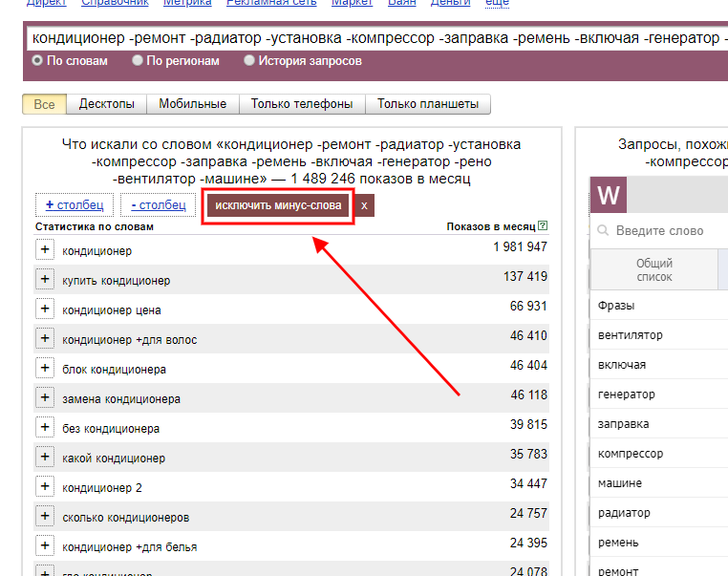Click the - столбец button
This screenshot has height=576, width=728.
pos(159,204)
